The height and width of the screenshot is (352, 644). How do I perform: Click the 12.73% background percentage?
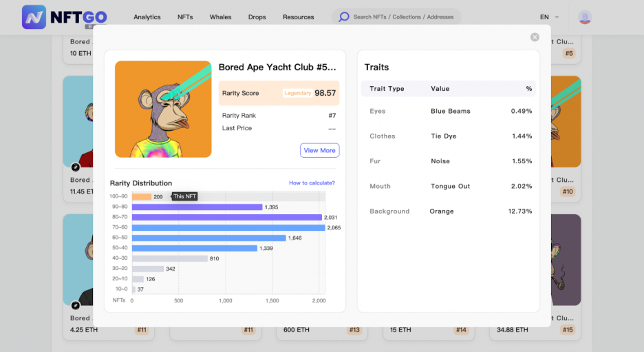tap(520, 211)
